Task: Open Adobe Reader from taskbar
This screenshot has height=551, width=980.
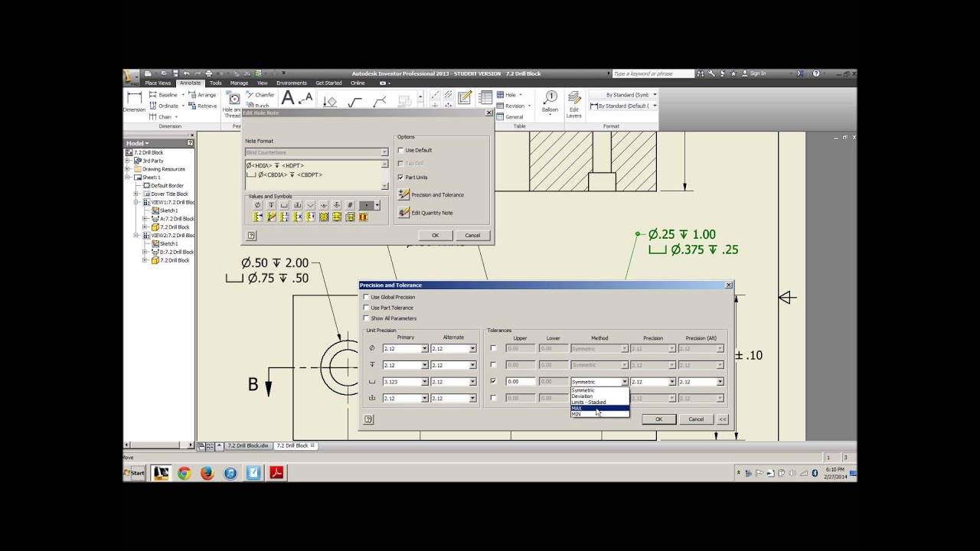Action: (276, 473)
